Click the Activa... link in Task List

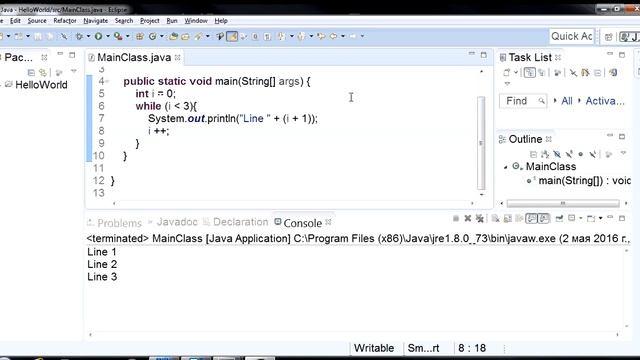(x=604, y=101)
